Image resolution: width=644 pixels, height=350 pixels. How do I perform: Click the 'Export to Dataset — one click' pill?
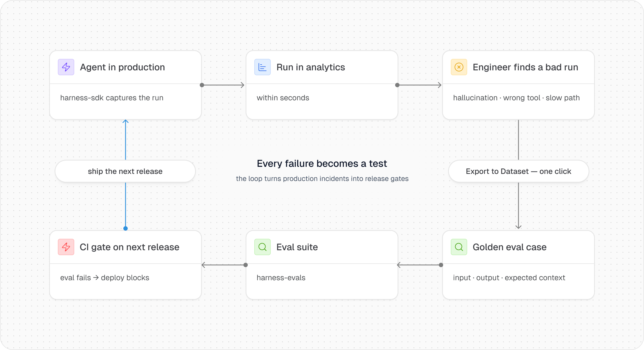click(518, 171)
